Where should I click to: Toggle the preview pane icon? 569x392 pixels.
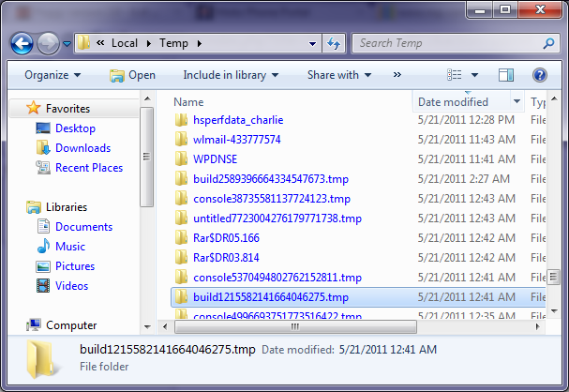pos(507,75)
